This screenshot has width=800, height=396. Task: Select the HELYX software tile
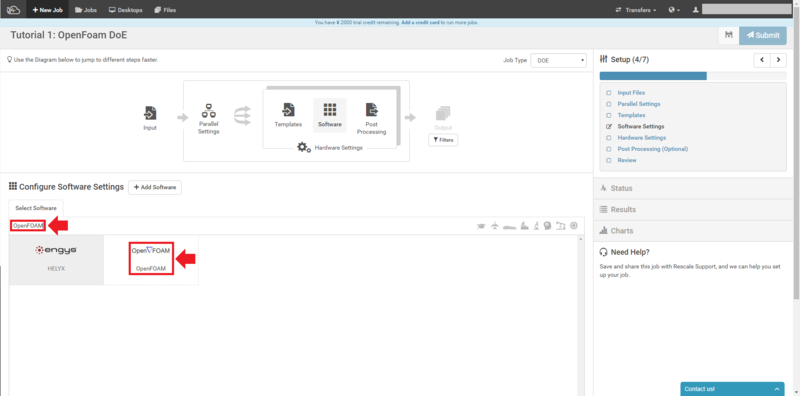56,260
